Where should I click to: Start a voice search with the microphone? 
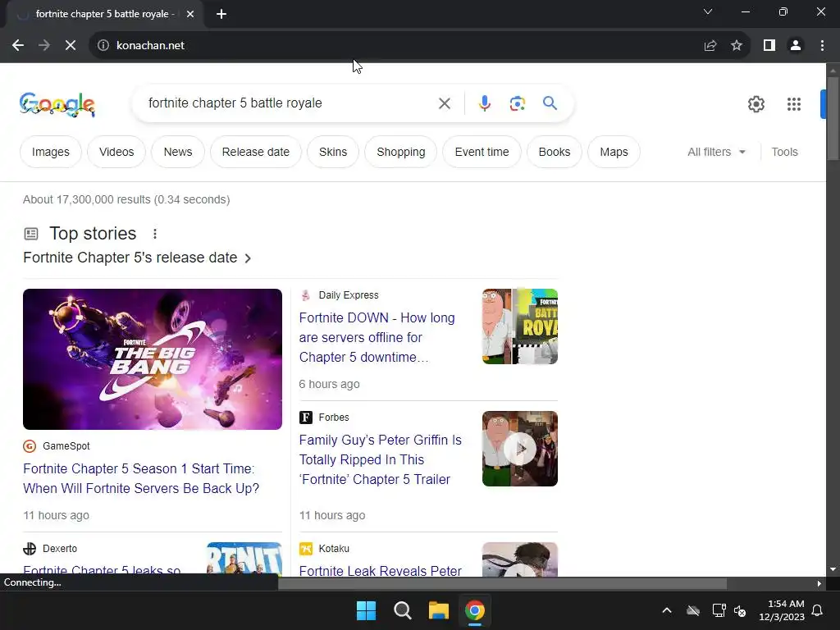click(x=484, y=103)
